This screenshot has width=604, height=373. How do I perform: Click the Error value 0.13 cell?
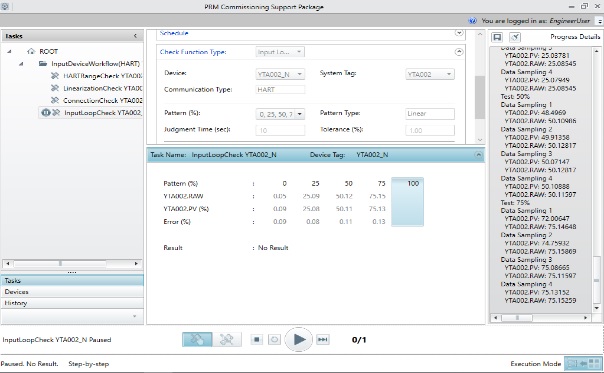pyautogui.click(x=379, y=222)
